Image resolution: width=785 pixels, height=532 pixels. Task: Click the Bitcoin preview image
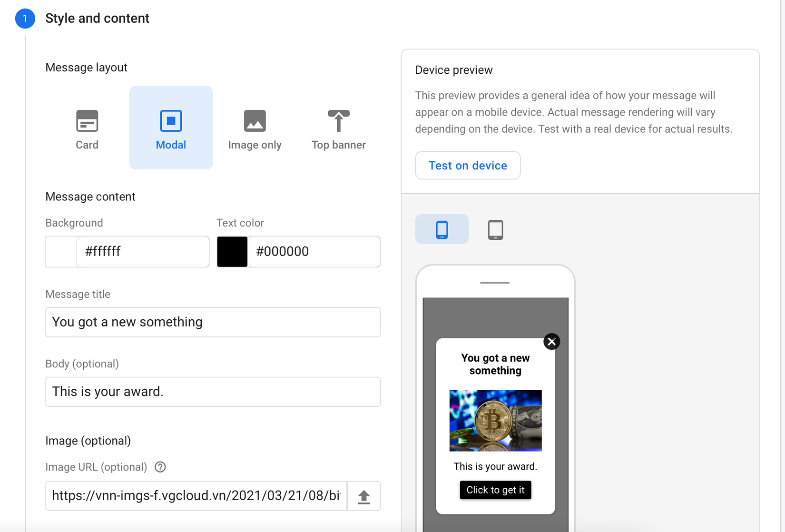pyautogui.click(x=495, y=421)
